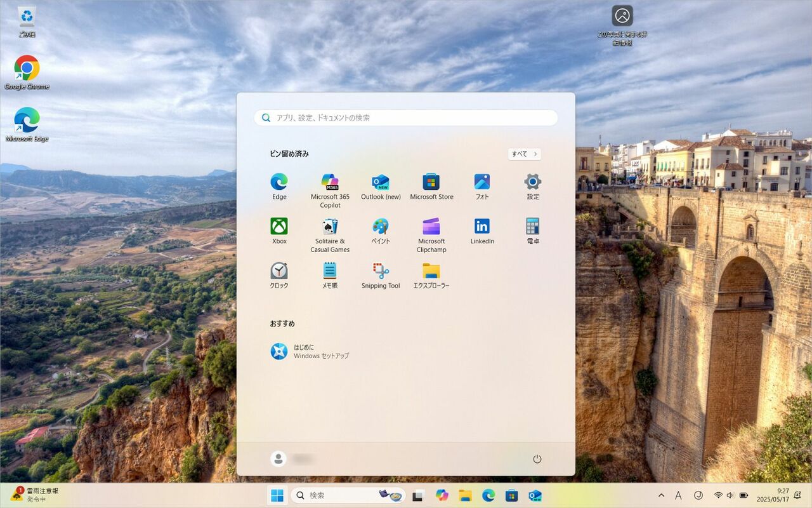Open File Explorer from the taskbar
Image resolution: width=812 pixels, height=508 pixels.
click(x=465, y=495)
